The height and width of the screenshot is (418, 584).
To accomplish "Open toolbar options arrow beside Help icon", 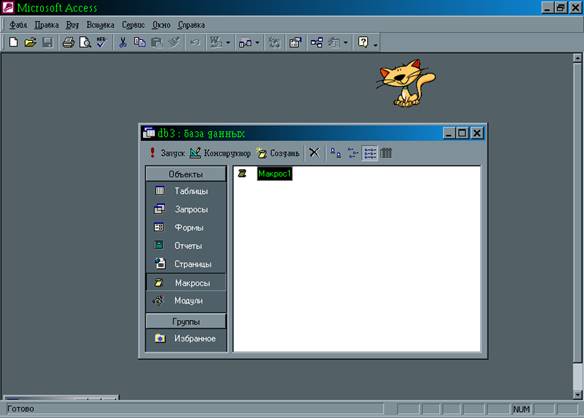I will (x=375, y=45).
